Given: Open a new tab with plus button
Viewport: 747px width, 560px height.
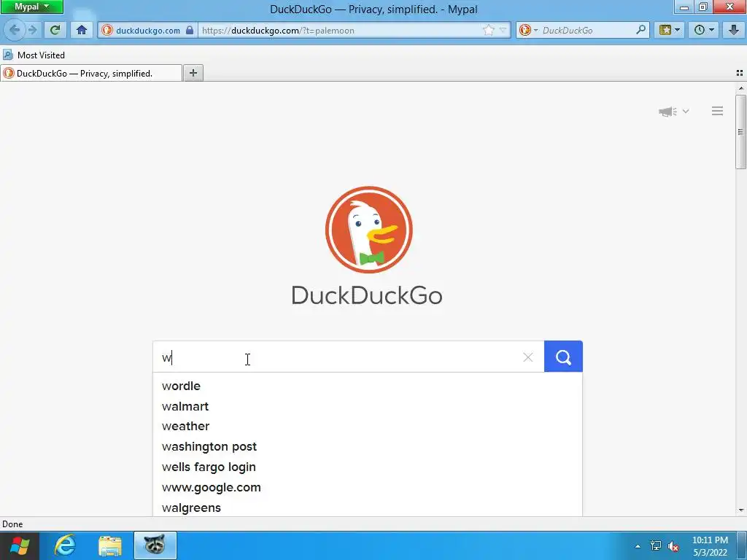Looking at the screenshot, I should tap(193, 73).
